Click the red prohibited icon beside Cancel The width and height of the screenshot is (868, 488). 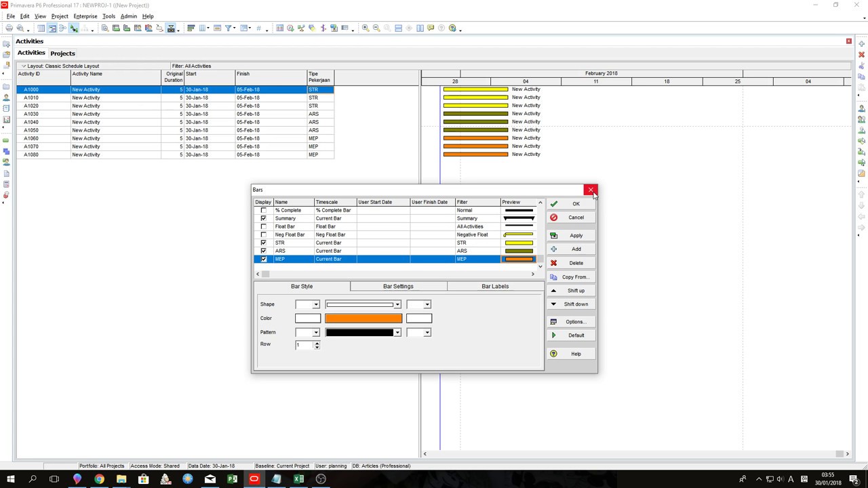tap(553, 218)
